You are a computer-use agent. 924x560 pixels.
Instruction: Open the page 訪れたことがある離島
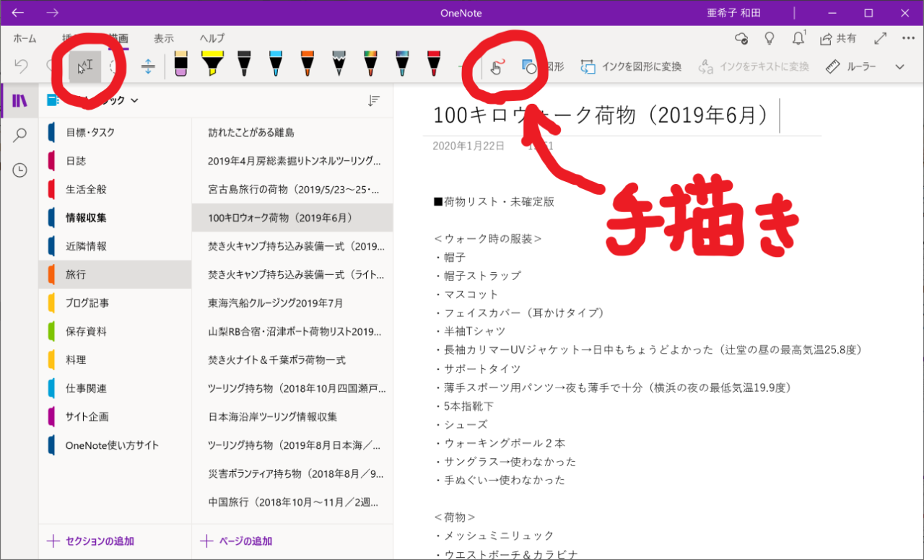pyautogui.click(x=292, y=133)
